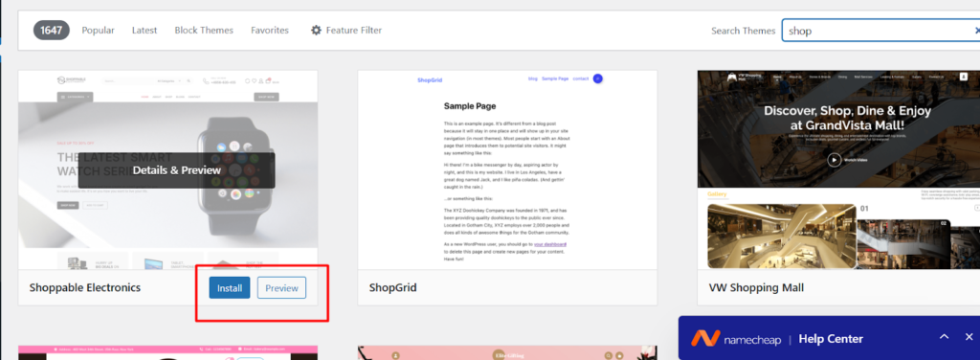Open the pink-header theme screenshot at bottom left
980x360 pixels.
pyautogui.click(x=167, y=353)
